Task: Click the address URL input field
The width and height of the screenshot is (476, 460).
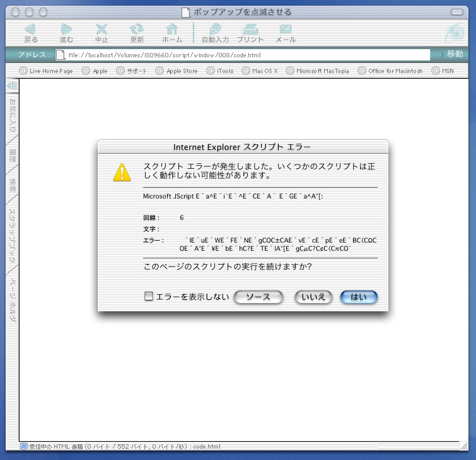Action: point(243,55)
